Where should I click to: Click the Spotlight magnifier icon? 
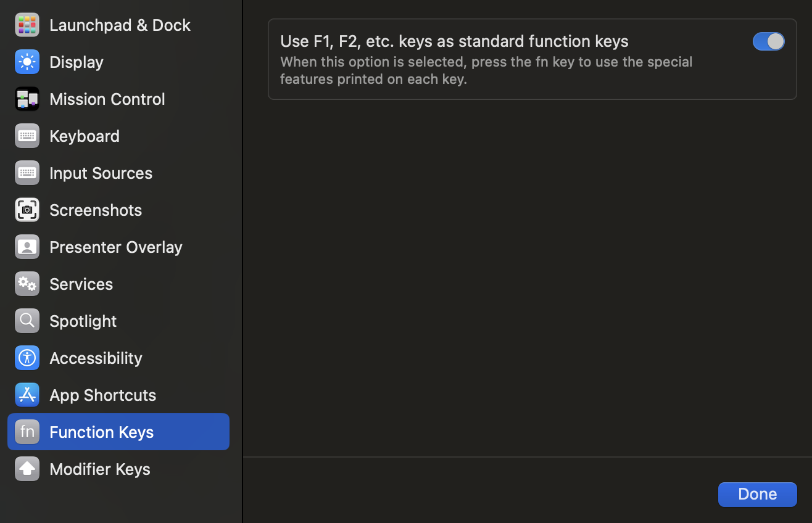[27, 321]
